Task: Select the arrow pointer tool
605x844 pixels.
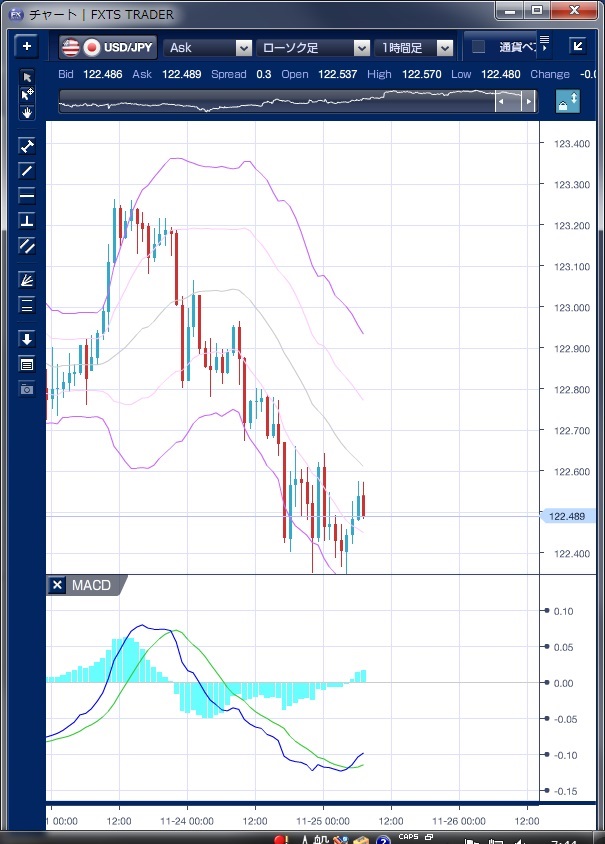Action: point(27,78)
